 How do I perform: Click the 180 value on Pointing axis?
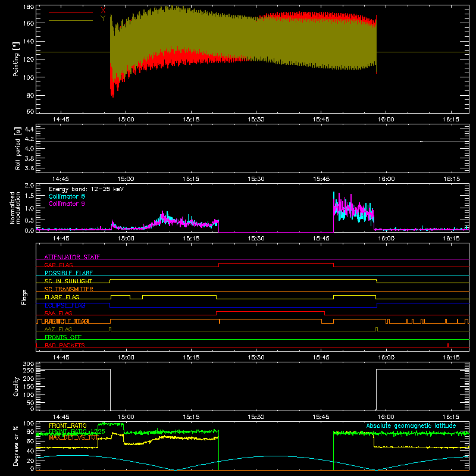click(x=29, y=7)
